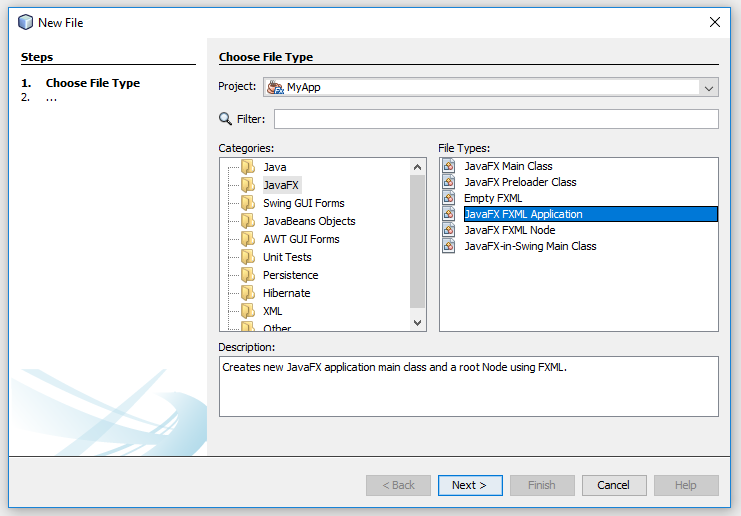741x516 pixels.
Task: Select the AWT GUI Forms category
Action: point(301,239)
